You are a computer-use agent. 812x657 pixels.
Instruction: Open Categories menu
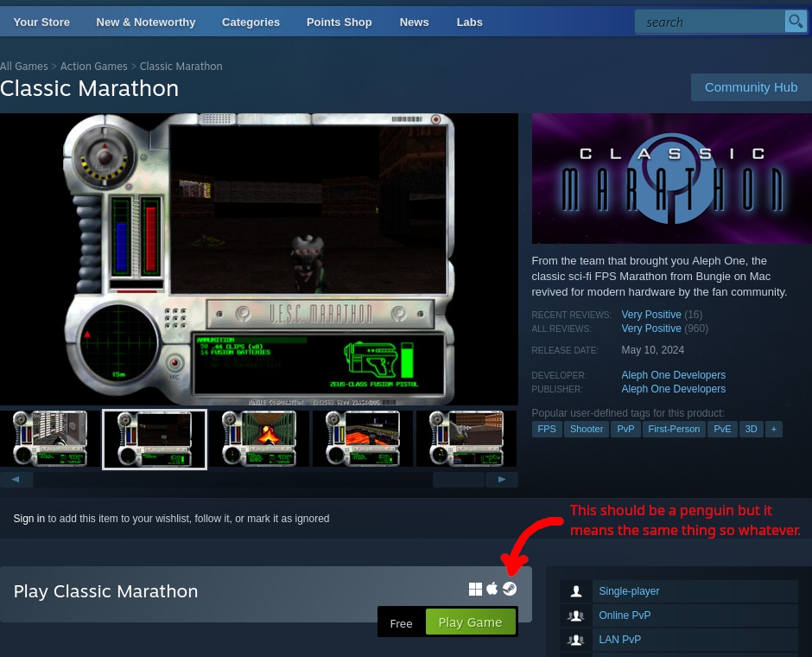pos(251,22)
